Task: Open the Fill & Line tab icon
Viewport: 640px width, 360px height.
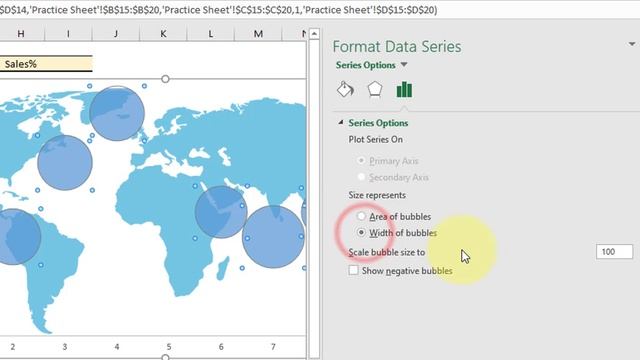Action: [345, 89]
